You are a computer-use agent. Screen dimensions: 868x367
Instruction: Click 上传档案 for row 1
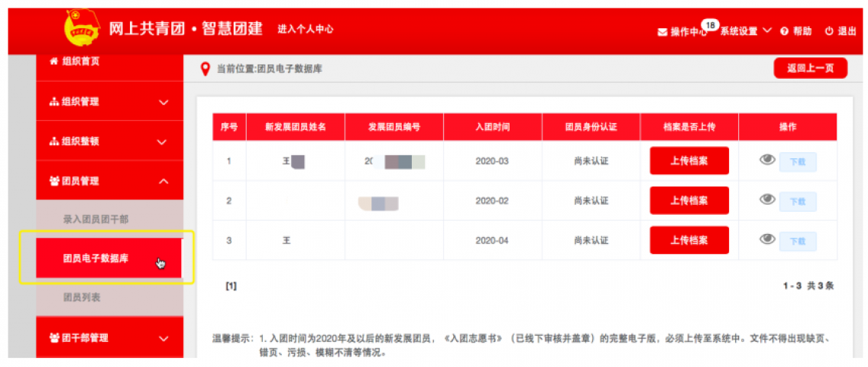coord(688,161)
